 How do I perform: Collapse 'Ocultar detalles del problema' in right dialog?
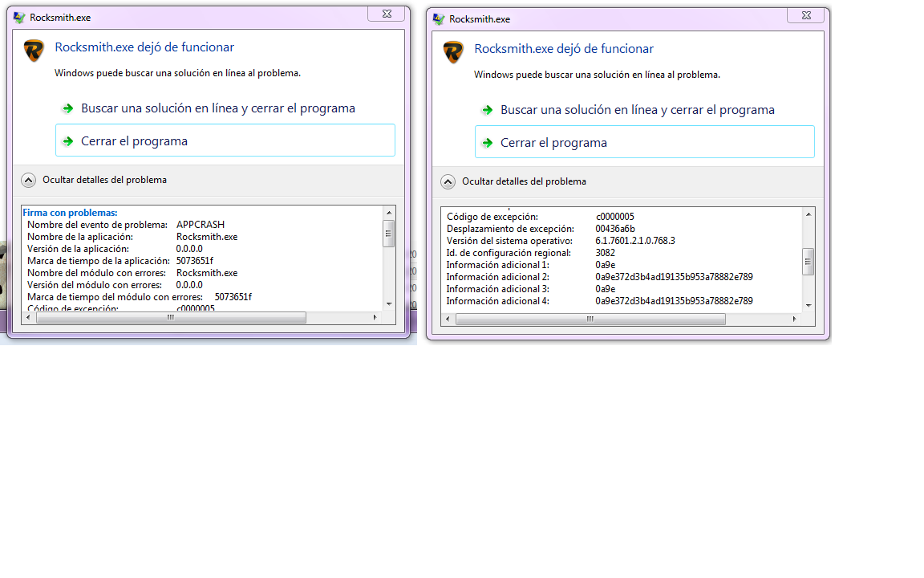[514, 181]
